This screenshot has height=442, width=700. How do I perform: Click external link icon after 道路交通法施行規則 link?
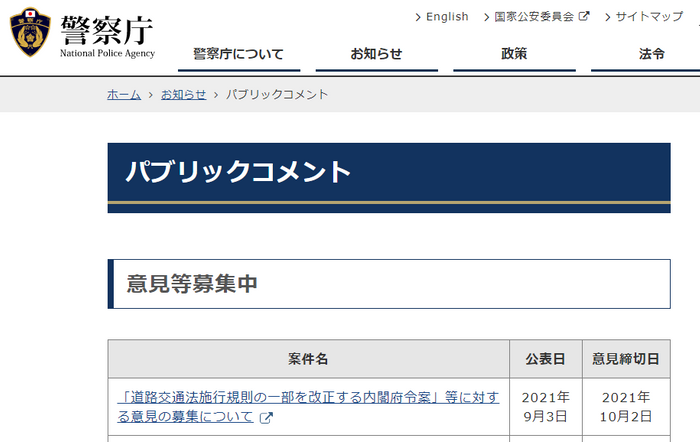[266, 417]
